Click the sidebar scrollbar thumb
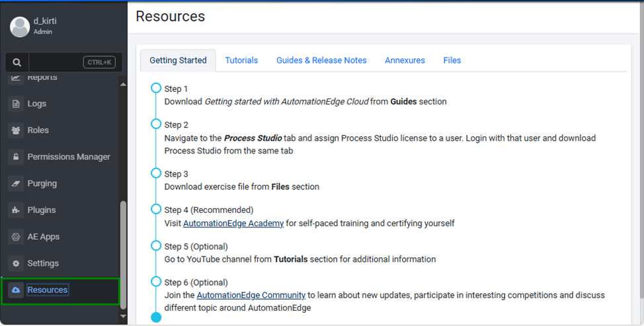 click(123, 255)
